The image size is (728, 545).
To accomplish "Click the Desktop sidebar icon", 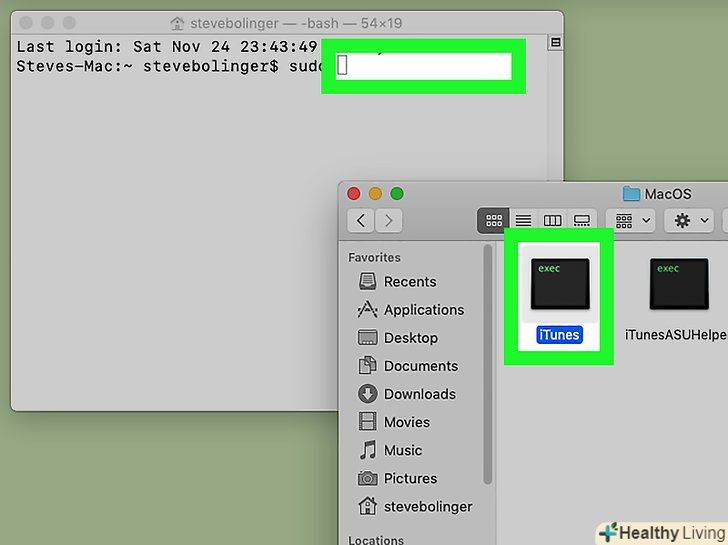I will pyautogui.click(x=367, y=338).
